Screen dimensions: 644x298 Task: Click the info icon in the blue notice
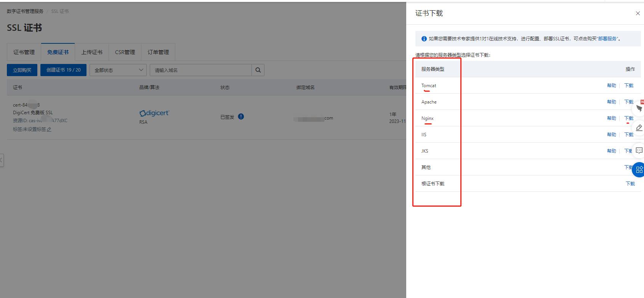tap(424, 39)
